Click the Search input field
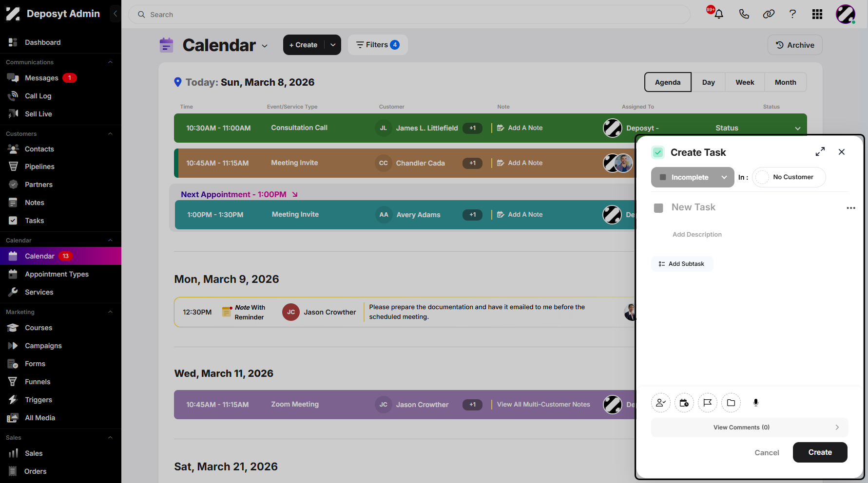This screenshot has width=868, height=483. tap(409, 15)
